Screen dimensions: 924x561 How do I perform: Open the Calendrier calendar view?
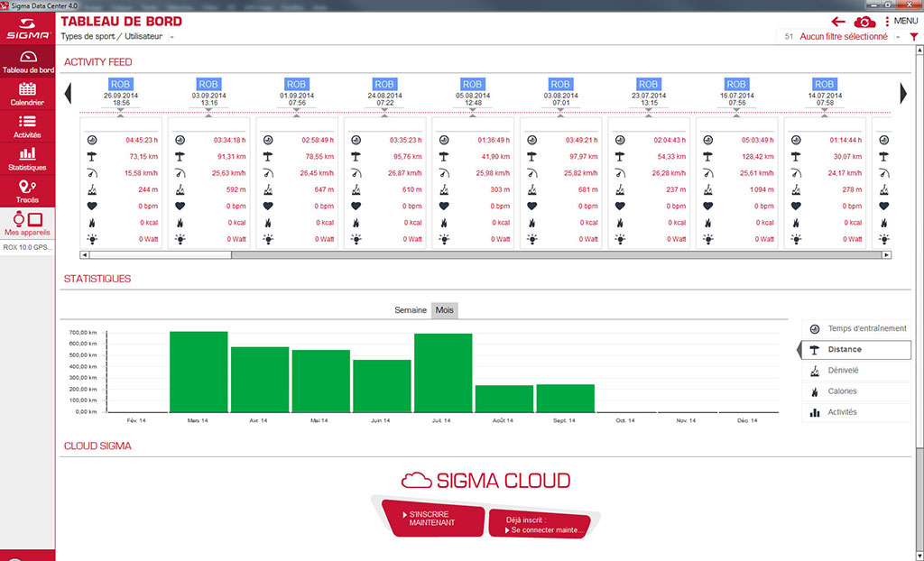tap(28, 95)
